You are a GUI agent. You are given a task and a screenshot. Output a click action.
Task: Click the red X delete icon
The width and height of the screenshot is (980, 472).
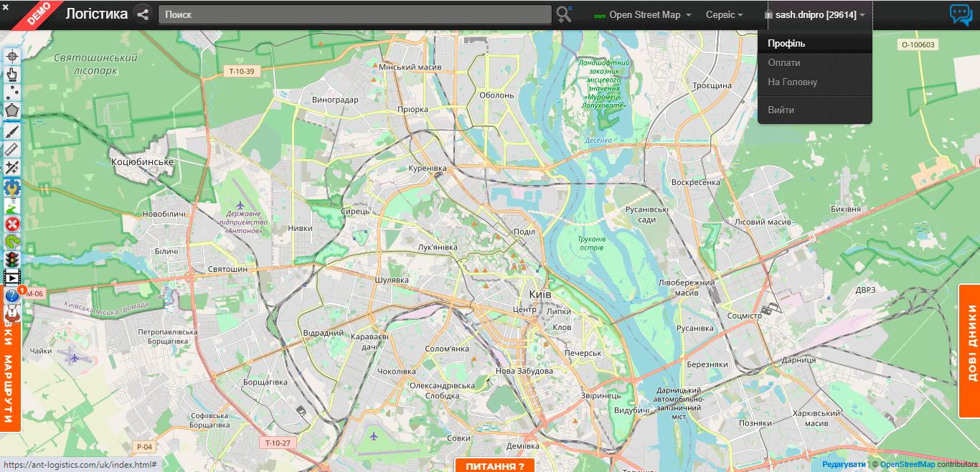12,224
